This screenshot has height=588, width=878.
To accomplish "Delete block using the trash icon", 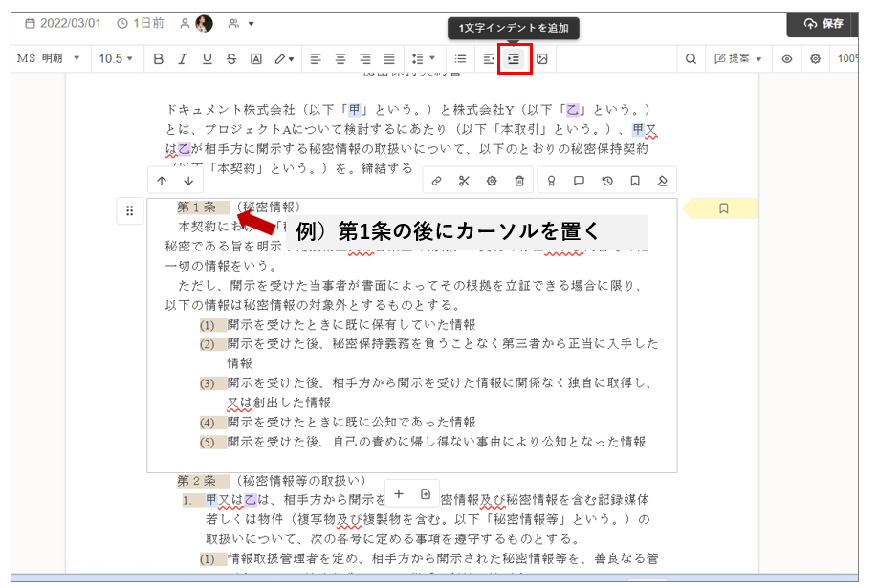I will 519,181.
